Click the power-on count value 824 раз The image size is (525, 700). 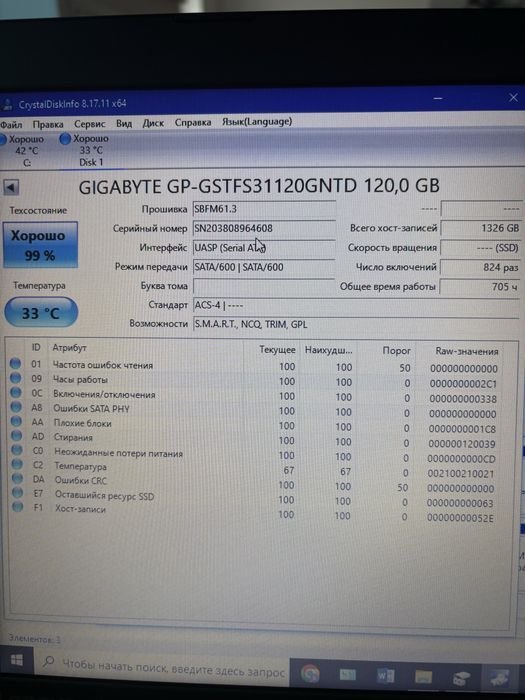[480, 267]
